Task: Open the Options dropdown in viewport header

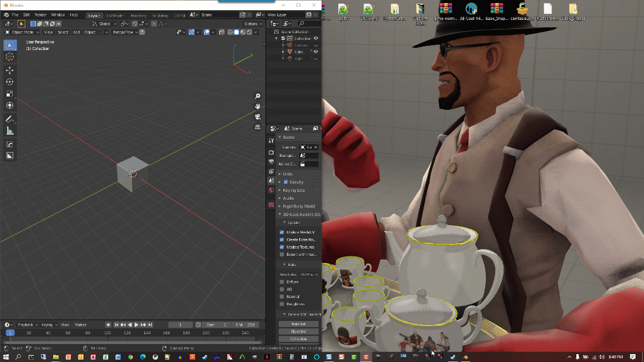Action: pos(253,24)
